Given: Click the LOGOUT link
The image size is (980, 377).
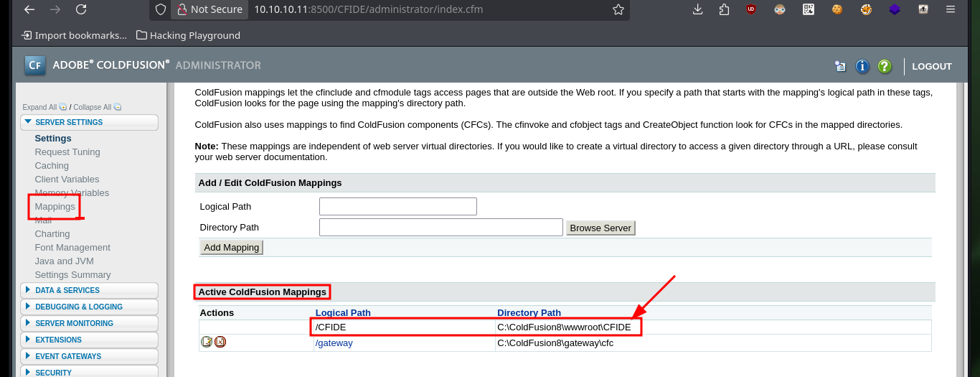Looking at the screenshot, I should pos(932,66).
